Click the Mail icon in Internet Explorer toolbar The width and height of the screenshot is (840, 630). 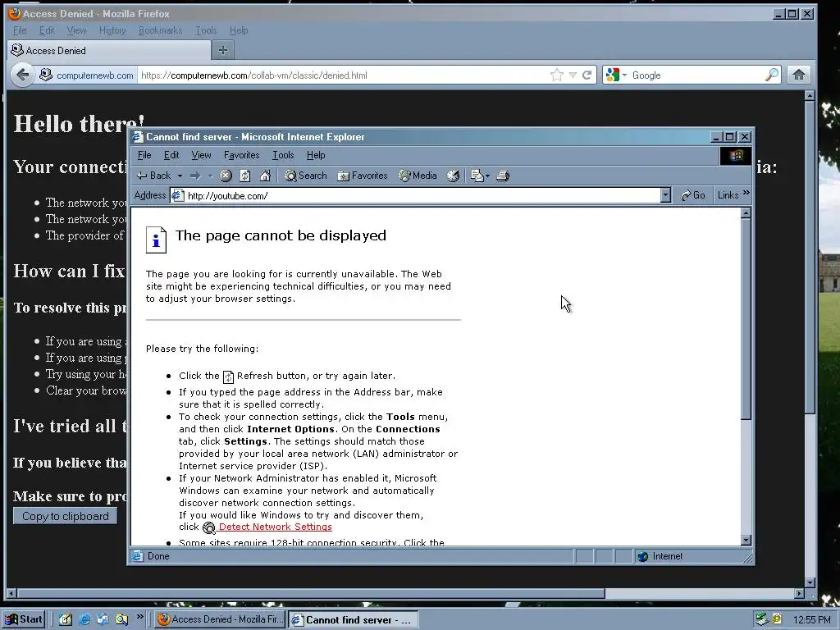click(479, 176)
